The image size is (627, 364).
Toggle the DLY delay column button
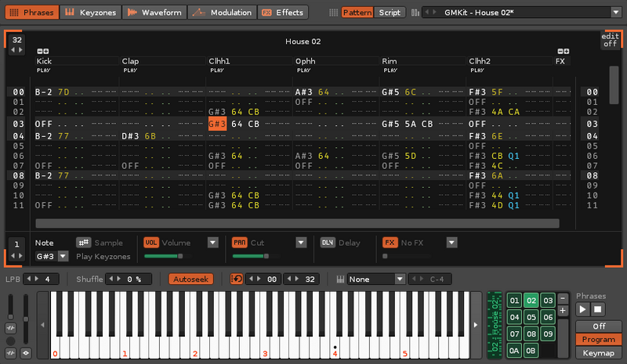[328, 243]
